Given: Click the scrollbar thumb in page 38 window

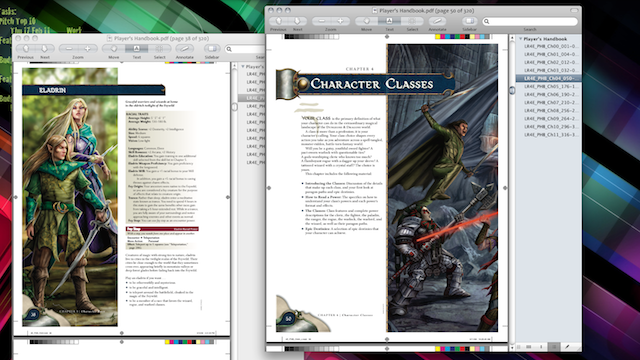Looking at the screenshot, I should coord(235,107).
